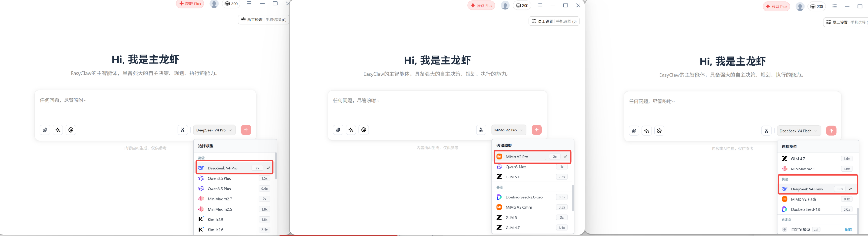Click the 200 credits badge in the DeepSeek V4 Flash window
This screenshot has width=868, height=236.
click(x=817, y=7)
